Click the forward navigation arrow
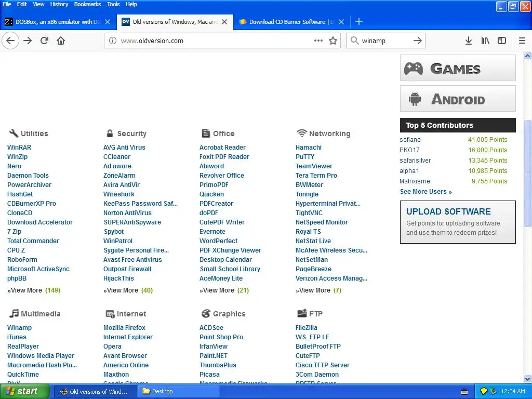 click(28, 41)
